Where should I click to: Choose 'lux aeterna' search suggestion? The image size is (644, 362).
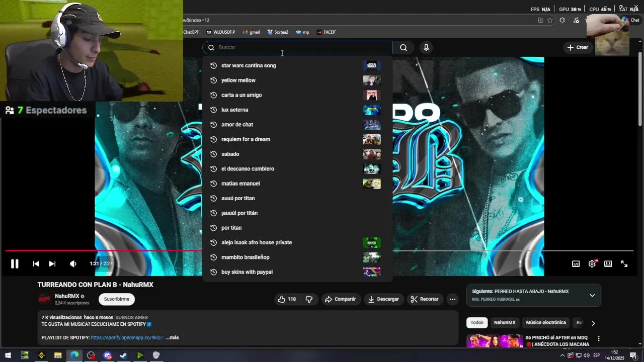tap(297, 110)
